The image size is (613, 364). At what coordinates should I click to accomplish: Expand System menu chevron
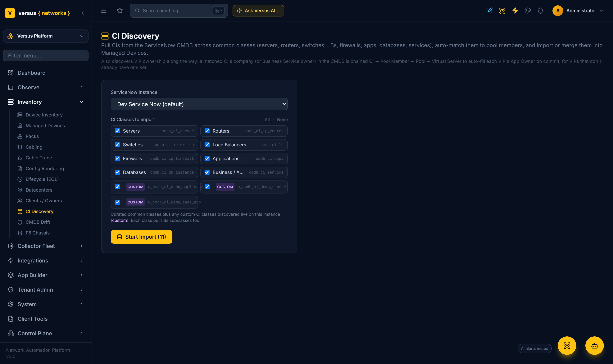[x=82, y=304]
